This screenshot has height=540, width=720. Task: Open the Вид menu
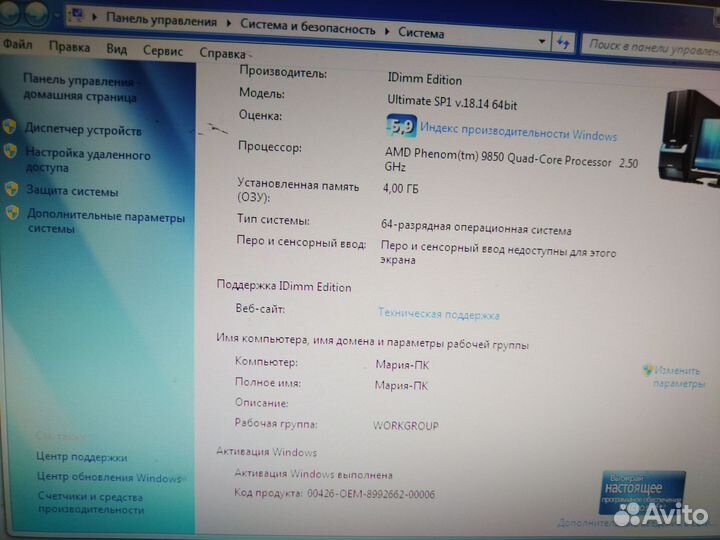tap(117, 48)
